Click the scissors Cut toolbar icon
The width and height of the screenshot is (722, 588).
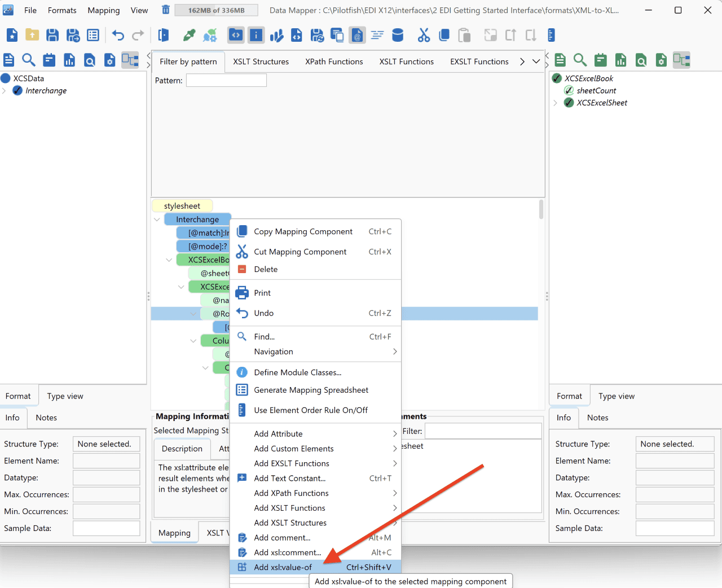[x=424, y=36]
